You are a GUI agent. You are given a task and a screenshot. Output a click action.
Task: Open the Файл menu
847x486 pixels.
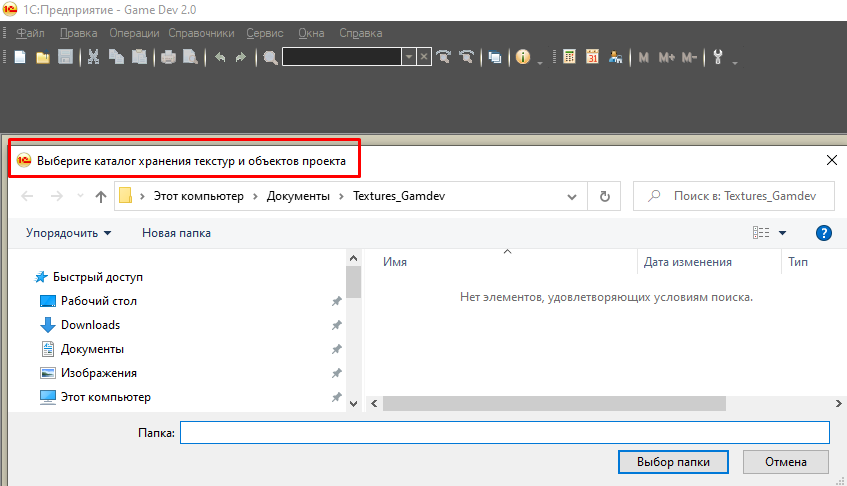click(30, 33)
